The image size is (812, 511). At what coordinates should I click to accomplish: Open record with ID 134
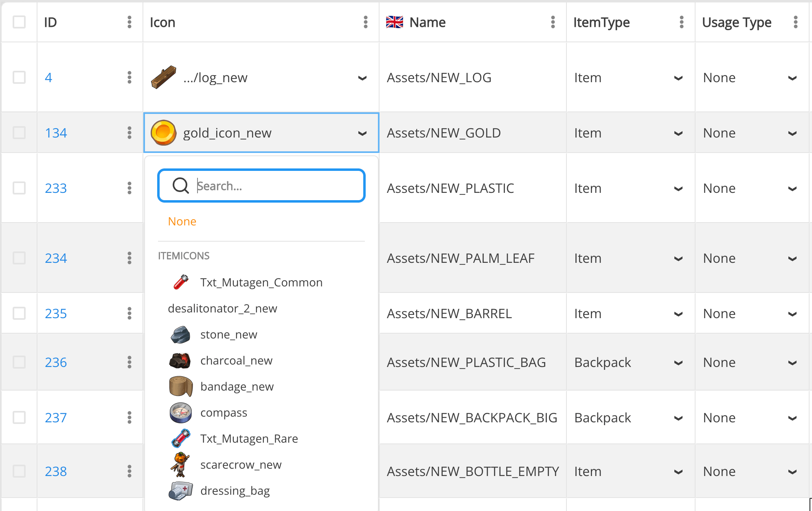55,133
